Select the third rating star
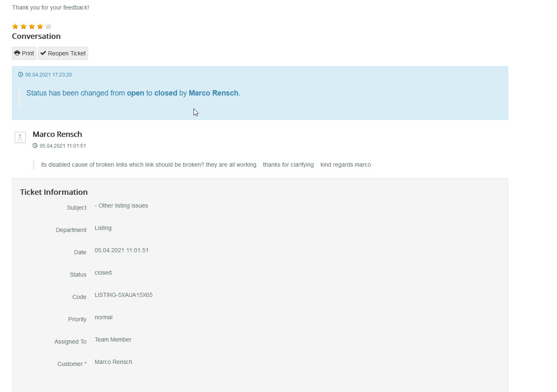The image size is (557, 392). pos(31,26)
